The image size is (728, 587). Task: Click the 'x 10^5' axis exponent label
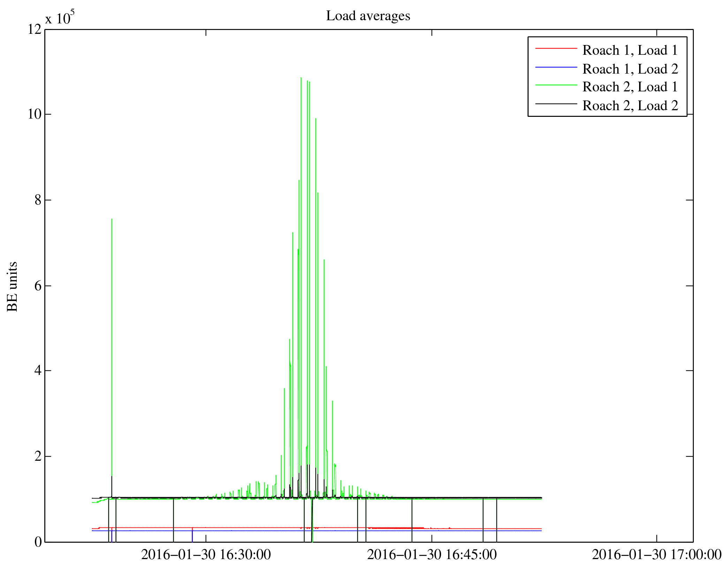pos(60,17)
